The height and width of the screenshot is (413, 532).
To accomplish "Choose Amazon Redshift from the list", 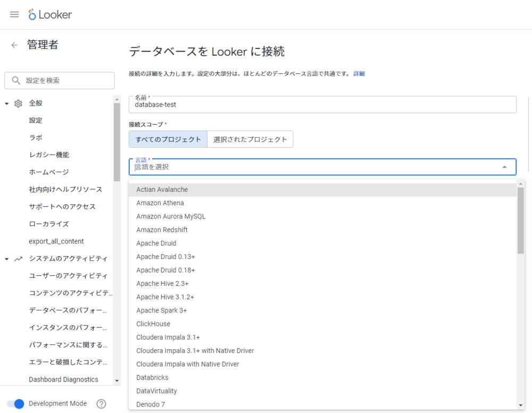I will point(162,230).
